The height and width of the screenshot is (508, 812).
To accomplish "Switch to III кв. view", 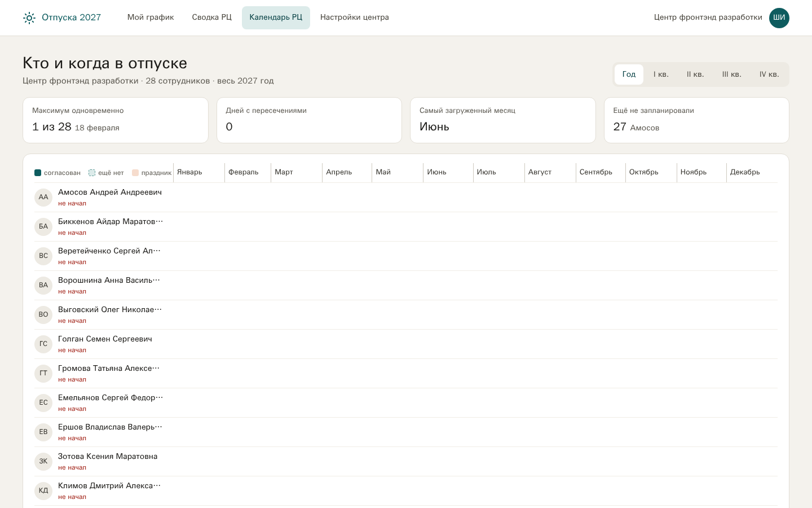I will (732, 75).
